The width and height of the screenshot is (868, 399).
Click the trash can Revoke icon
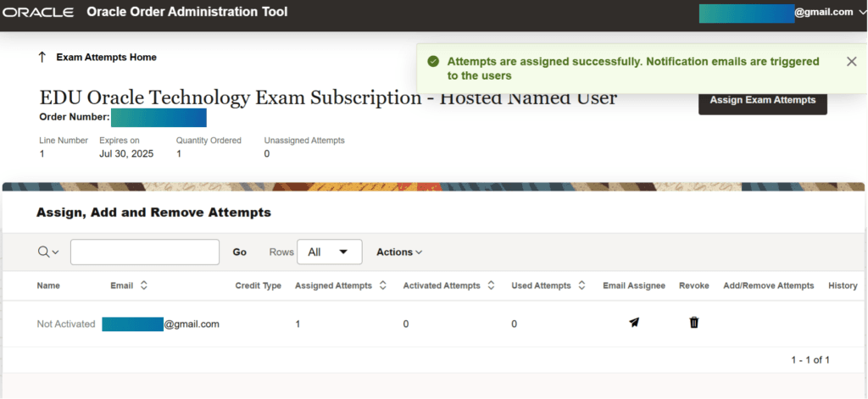[x=694, y=323]
